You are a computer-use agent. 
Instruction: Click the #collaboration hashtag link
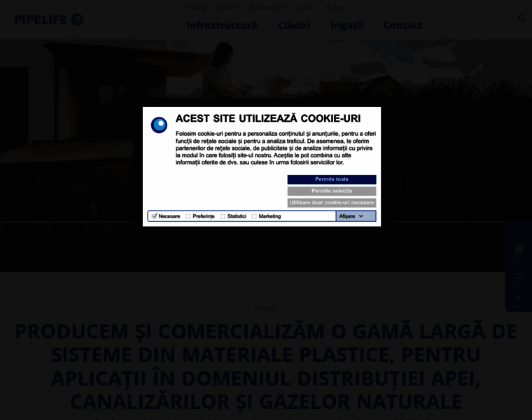[267, 8]
